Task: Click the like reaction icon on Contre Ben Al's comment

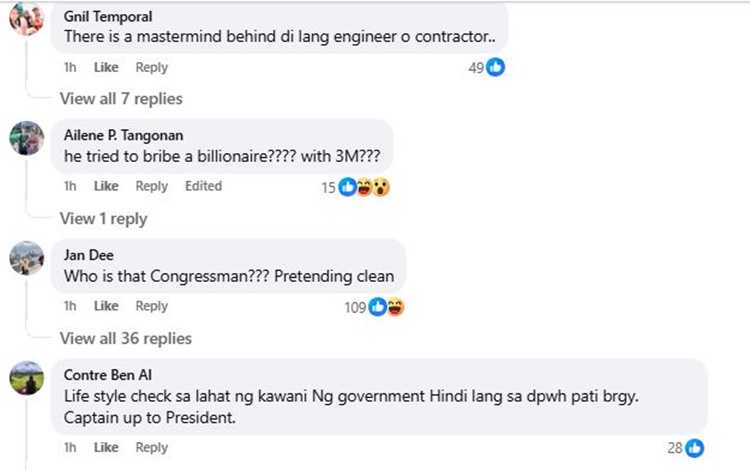Action: pyautogui.click(x=695, y=448)
